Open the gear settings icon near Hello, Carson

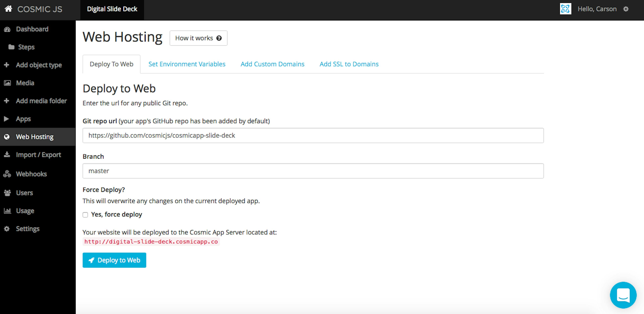click(x=626, y=9)
